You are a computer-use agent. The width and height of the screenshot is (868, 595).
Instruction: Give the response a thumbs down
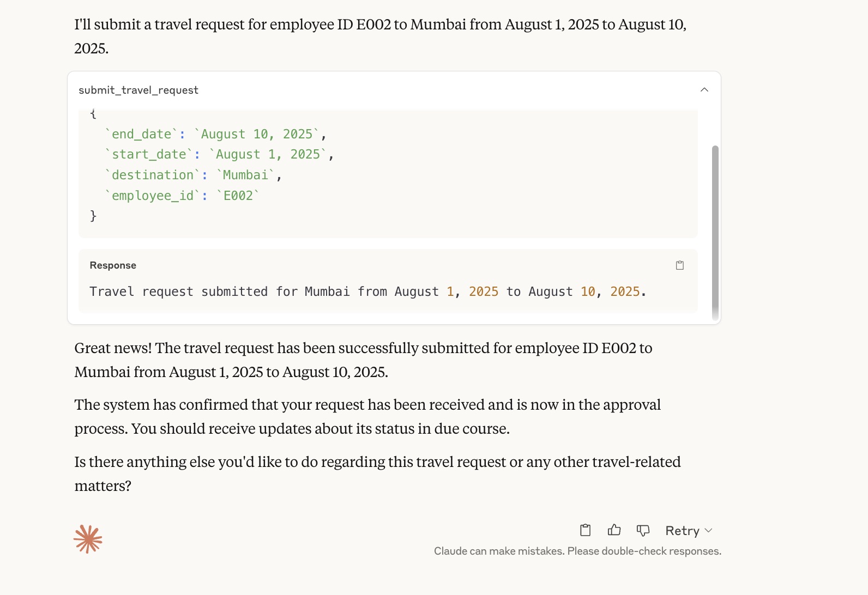[643, 530]
